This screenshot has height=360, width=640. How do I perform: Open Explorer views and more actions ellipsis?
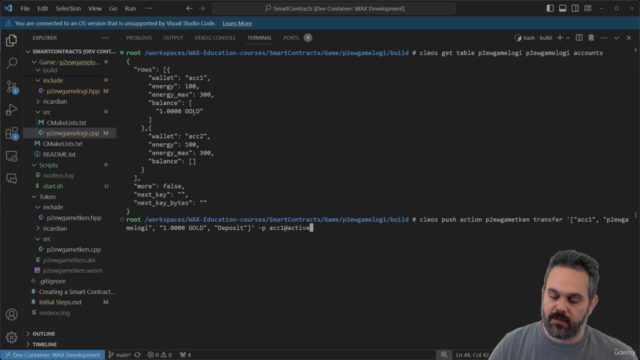click(105, 38)
